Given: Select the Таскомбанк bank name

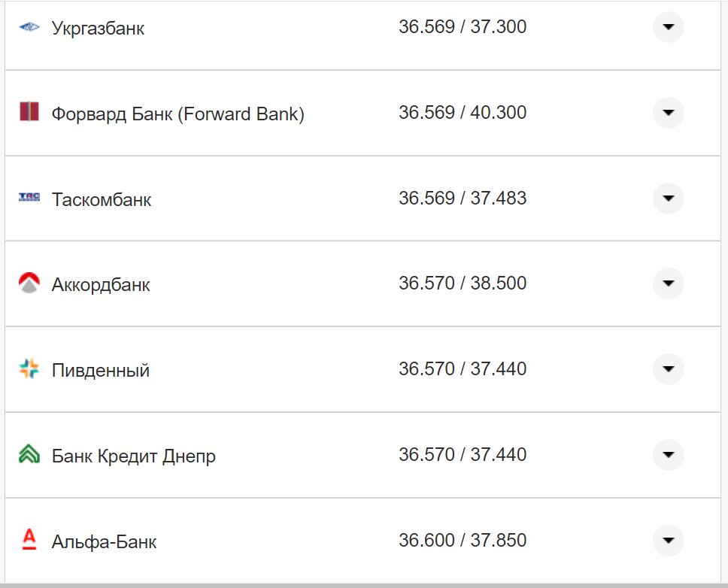Looking at the screenshot, I should [x=102, y=199].
